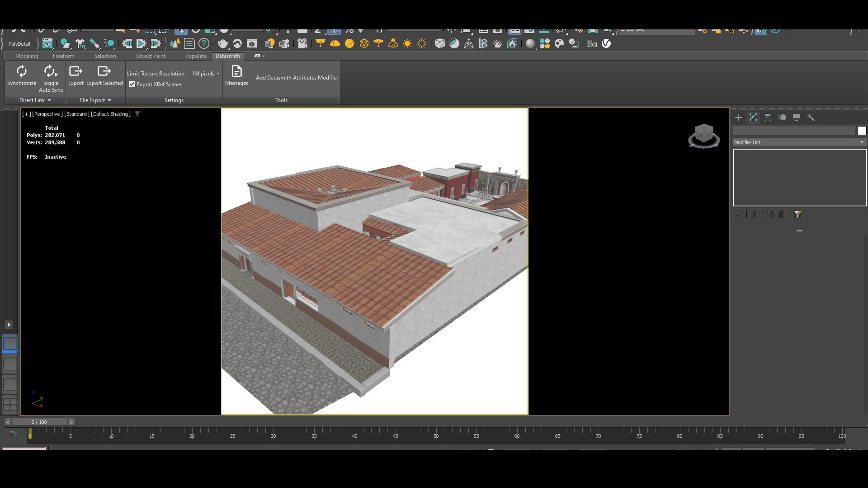Screen dimensions: 868x488
Task: Click the trees populate icon
Action: (x=175, y=43)
